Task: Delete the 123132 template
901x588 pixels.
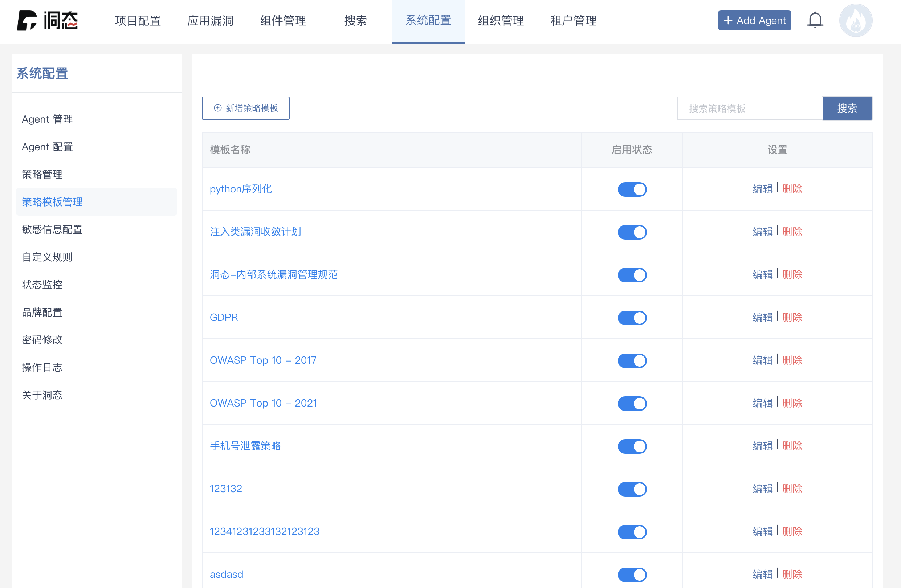Action: 792,489
